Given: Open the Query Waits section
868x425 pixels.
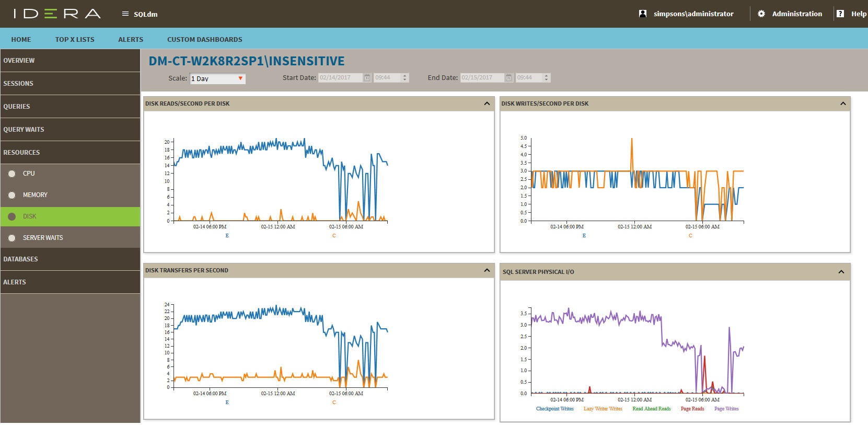Looking at the screenshot, I should pyautogui.click(x=24, y=130).
